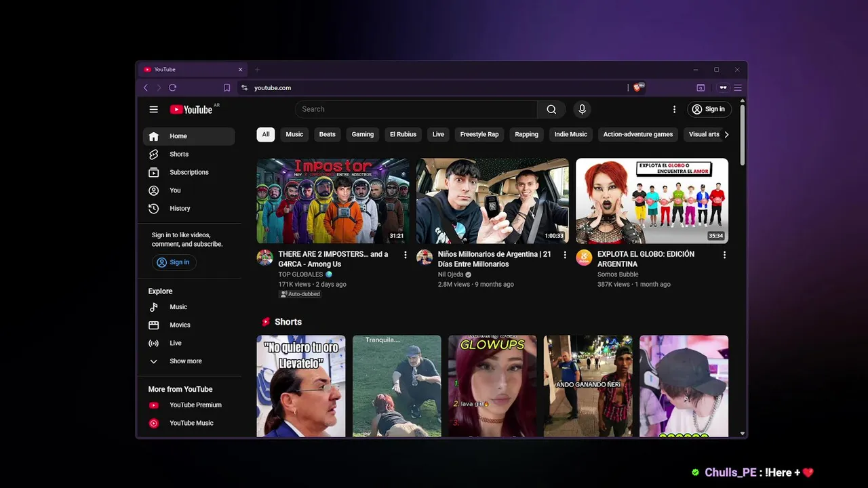Go back with browser back arrow
Screen dimensions: 868x488
point(145,87)
